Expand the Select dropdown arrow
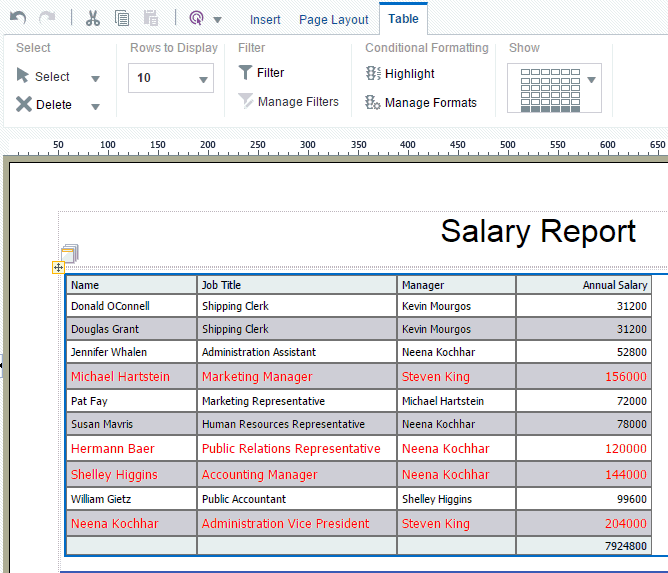The height and width of the screenshot is (573, 668). click(96, 78)
